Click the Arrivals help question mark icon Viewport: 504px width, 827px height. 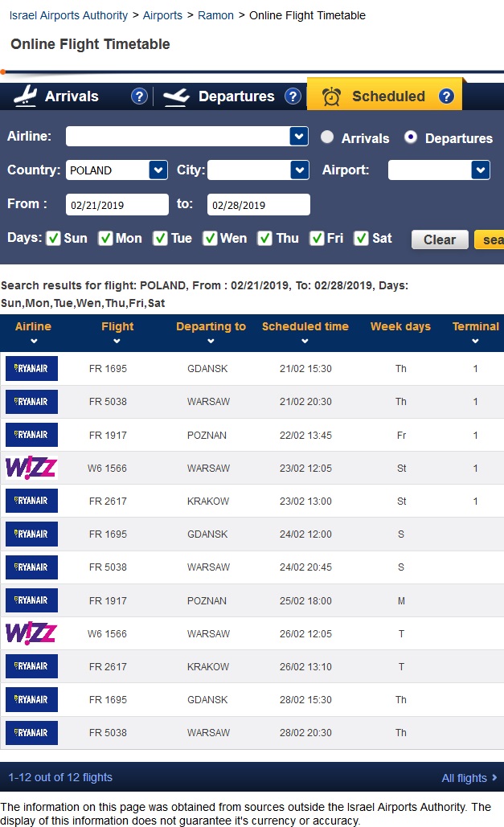(139, 96)
